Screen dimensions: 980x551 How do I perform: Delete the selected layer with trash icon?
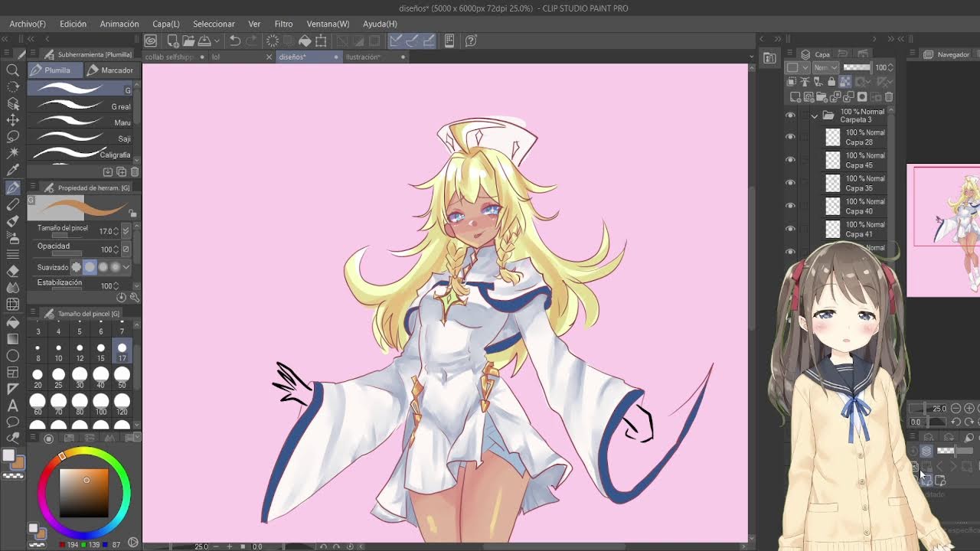889,97
